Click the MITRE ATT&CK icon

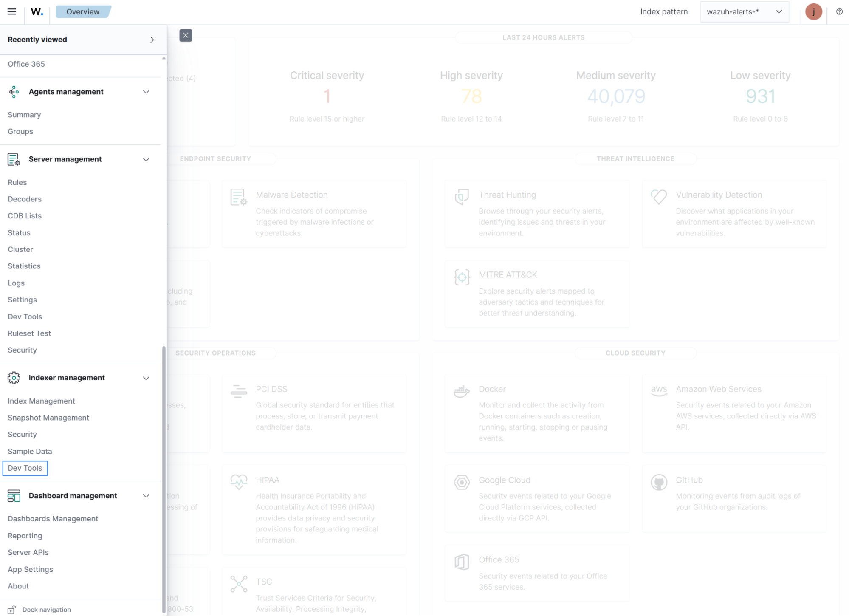pyautogui.click(x=462, y=277)
